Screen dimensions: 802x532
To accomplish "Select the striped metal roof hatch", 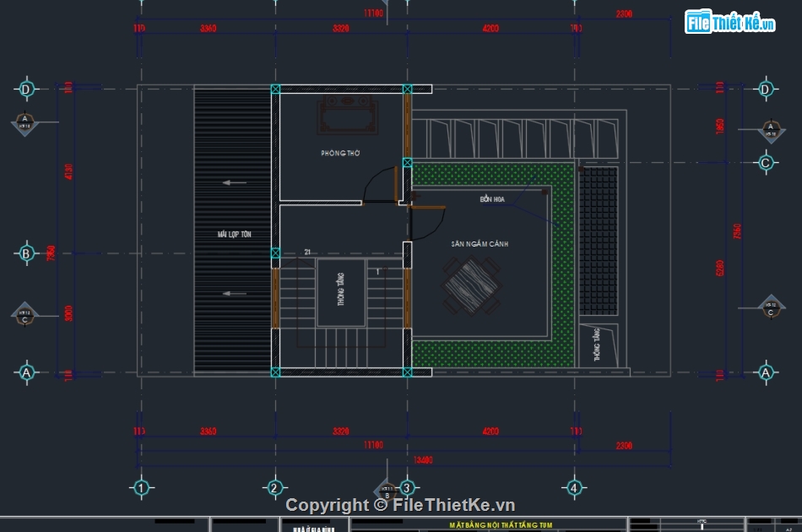I will (x=232, y=231).
